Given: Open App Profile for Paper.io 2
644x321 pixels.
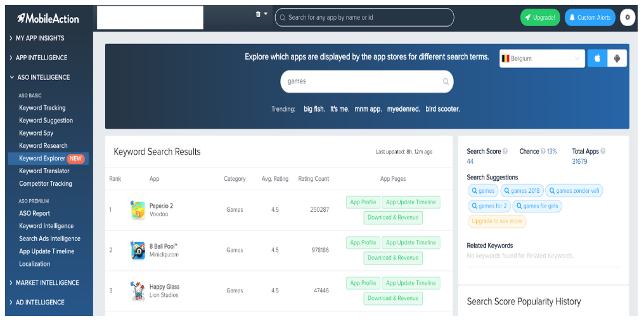Looking at the screenshot, I should [x=363, y=202].
